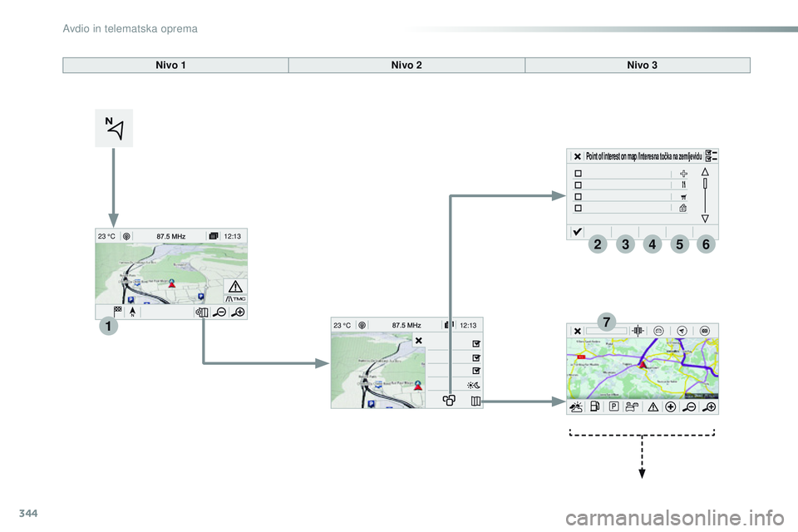
Task: Select the Nivo 2 column header
Action: [406, 65]
